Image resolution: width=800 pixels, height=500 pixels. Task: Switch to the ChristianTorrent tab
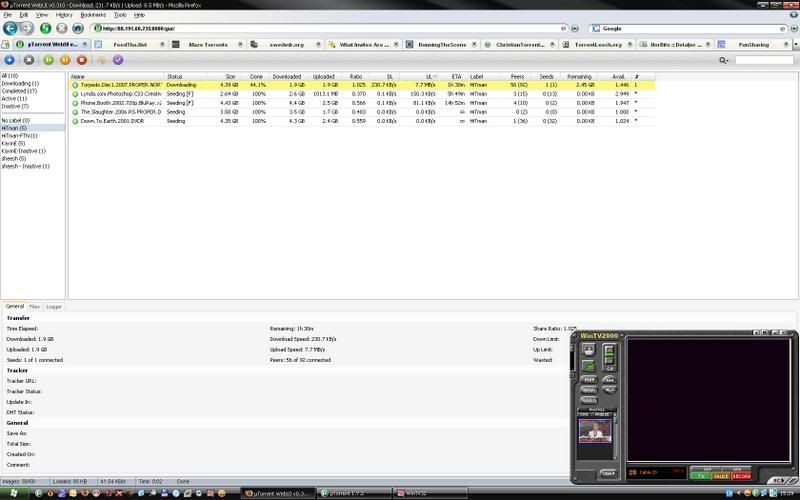pos(520,45)
